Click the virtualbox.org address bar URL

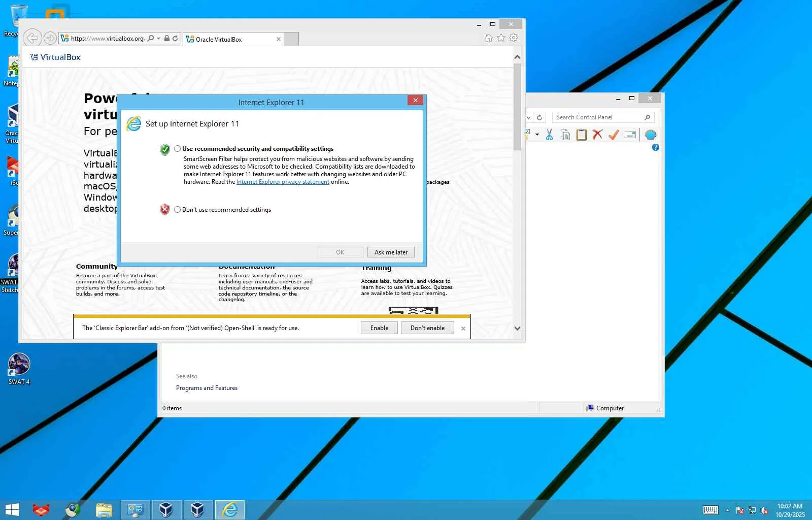(x=108, y=38)
